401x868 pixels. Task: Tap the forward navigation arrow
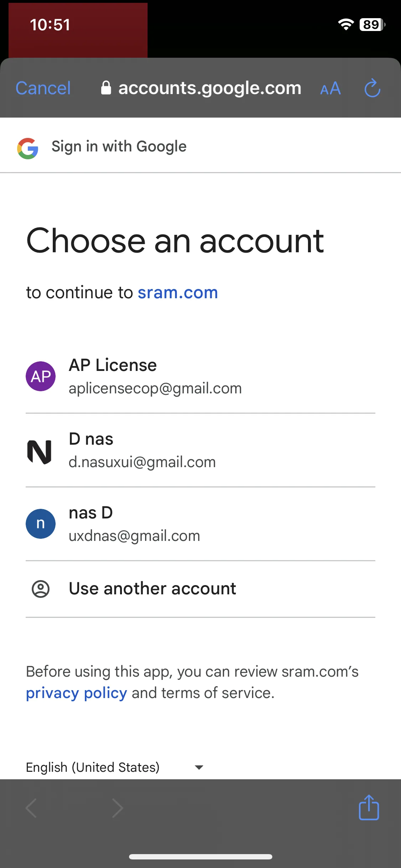coord(118,808)
